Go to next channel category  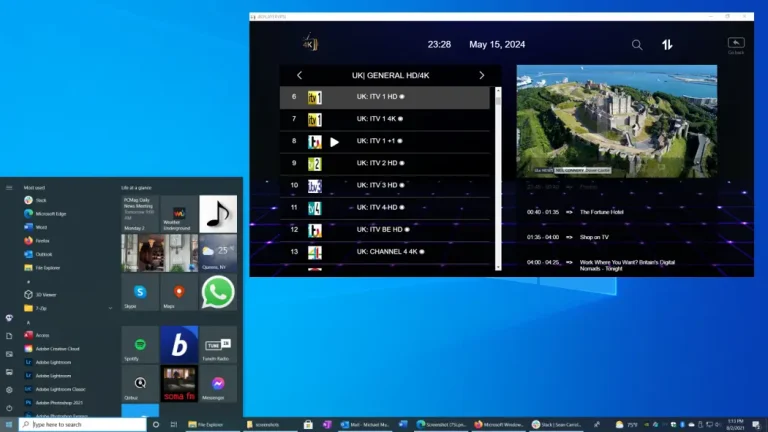click(x=481, y=75)
